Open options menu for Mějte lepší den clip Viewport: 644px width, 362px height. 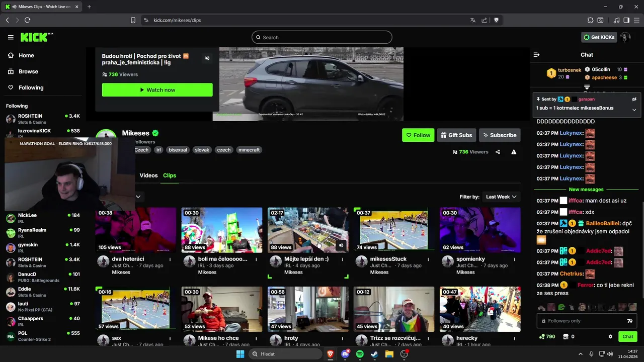[342, 259]
